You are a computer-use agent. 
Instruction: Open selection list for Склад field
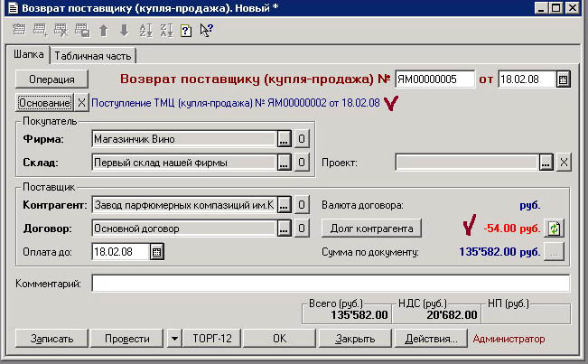pos(284,163)
